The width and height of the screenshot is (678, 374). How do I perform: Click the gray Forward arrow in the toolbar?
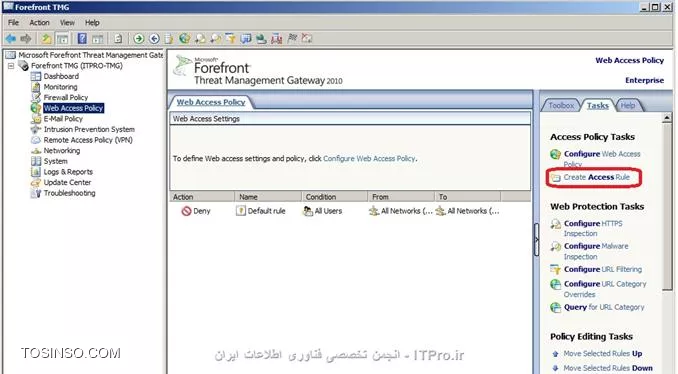(x=26, y=38)
